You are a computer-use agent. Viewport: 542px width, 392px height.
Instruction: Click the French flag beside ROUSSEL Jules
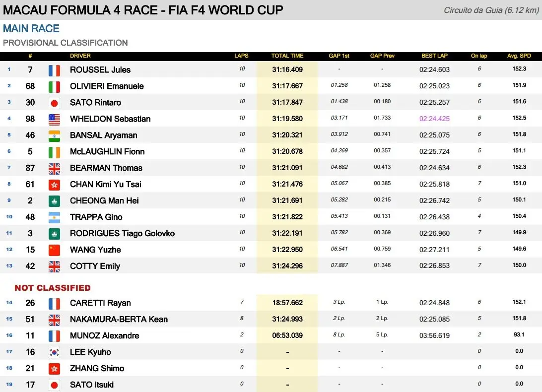coord(54,70)
